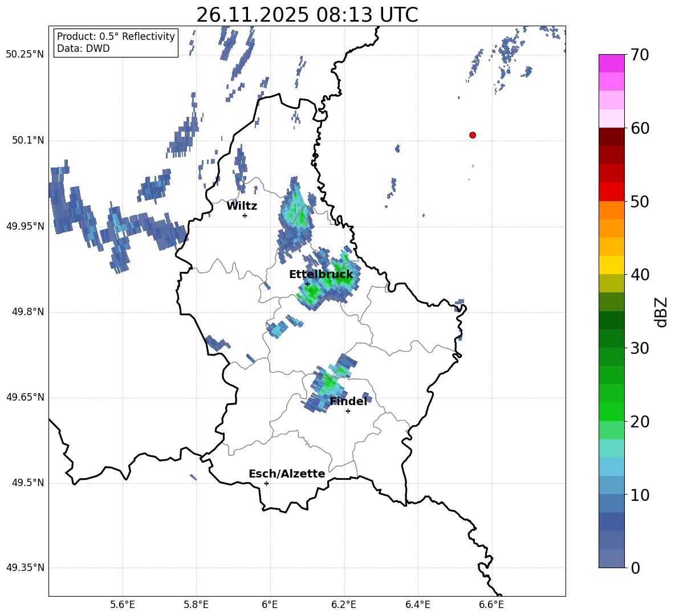Click the Ettelbruck city label
The image size is (675, 616).
click(321, 275)
